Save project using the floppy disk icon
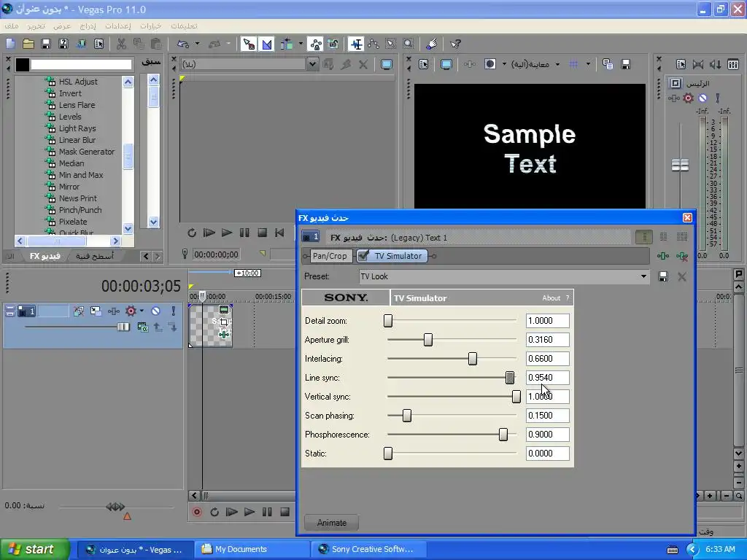The image size is (747, 560). pos(46,44)
